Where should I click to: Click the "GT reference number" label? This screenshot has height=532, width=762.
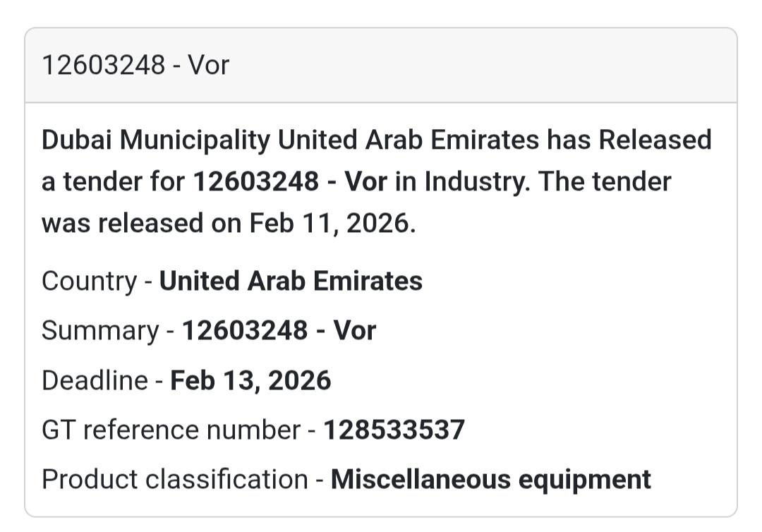click(171, 430)
